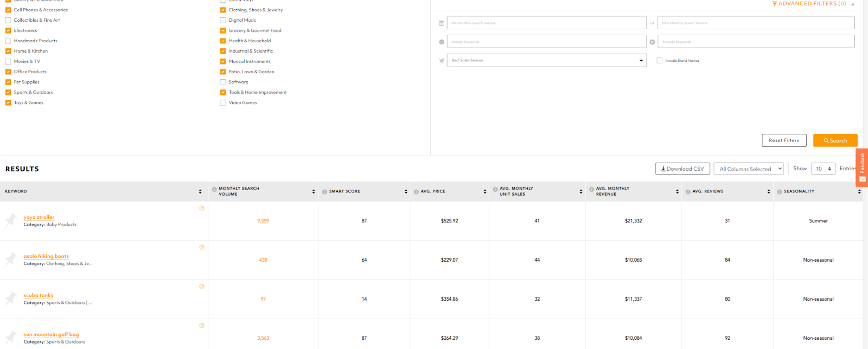Uncheck Cell Phones & Accessories category
The image size is (868, 349).
[8, 10]
